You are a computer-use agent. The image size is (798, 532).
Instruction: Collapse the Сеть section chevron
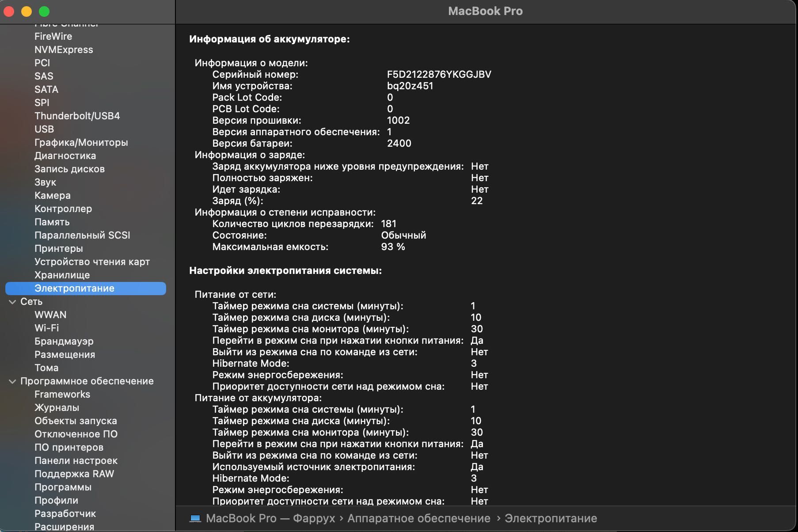[x=12, y=302]
